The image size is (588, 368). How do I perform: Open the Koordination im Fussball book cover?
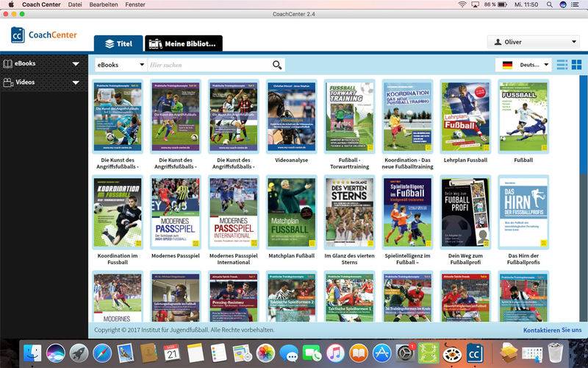[118, 212]
